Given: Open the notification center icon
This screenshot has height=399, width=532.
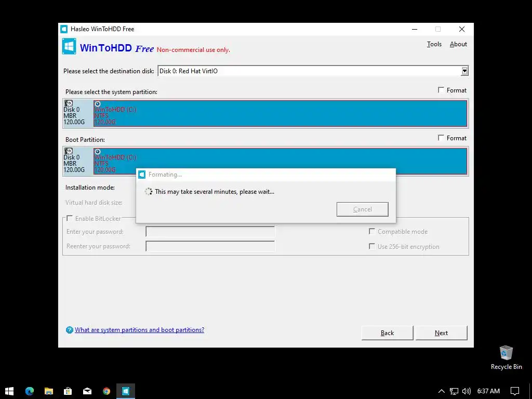Looking at the screenshot, I should [515, 391].
